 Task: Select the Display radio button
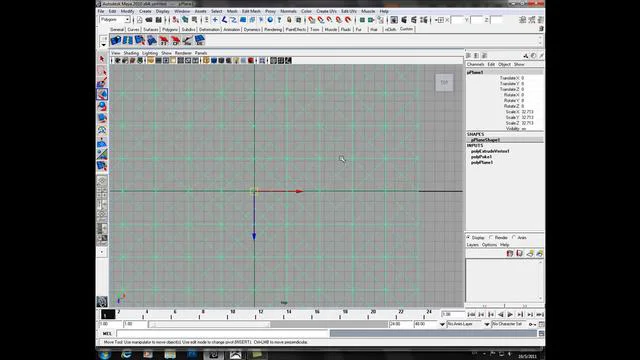(x=469, y=237)
